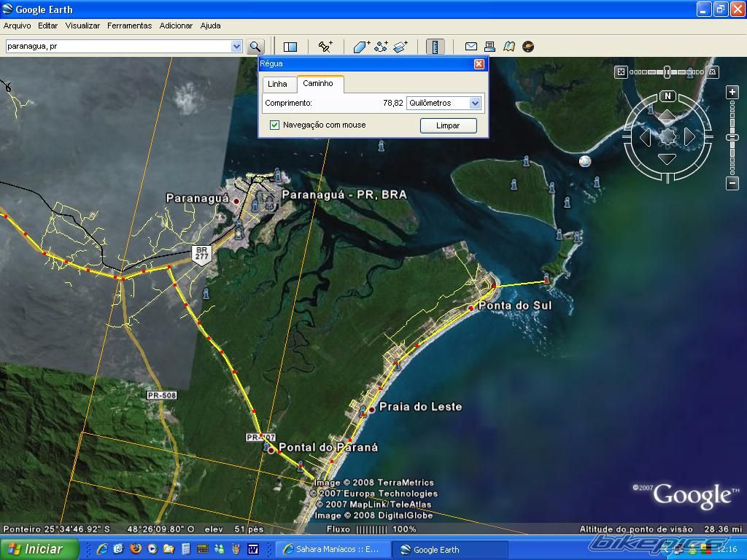Image resolution: width=747 pixels, height=560 pixels.
Task: Zoom in with the plus button
Action: click(x=732, y=92)
